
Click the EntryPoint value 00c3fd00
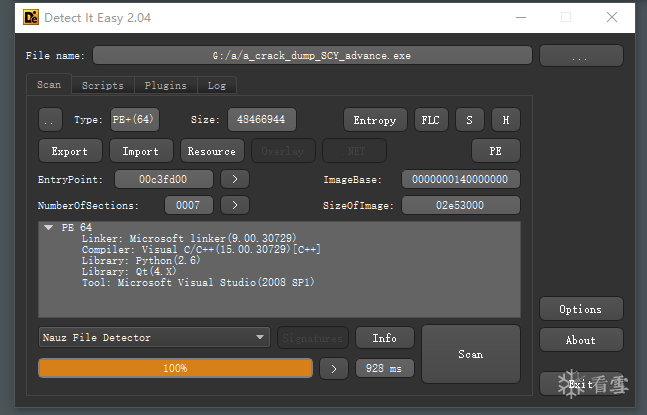pyautogui.click(x=163, y=179)
